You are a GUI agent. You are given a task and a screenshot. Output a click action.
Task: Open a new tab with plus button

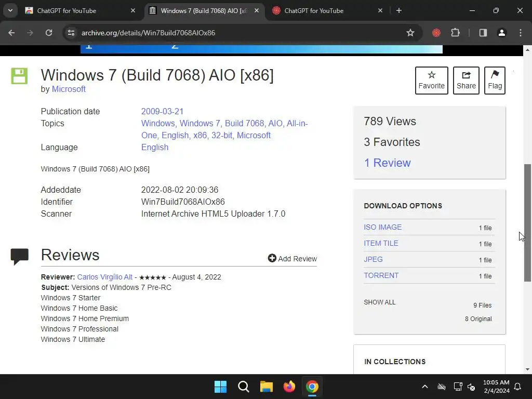[399, 10]
